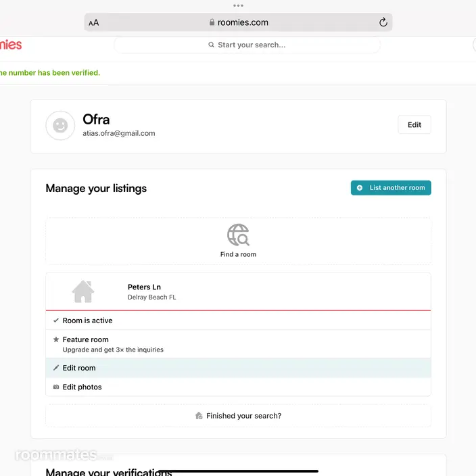Click List another room button
Viewport: 476px width, 476px height.
coord(391,188)
